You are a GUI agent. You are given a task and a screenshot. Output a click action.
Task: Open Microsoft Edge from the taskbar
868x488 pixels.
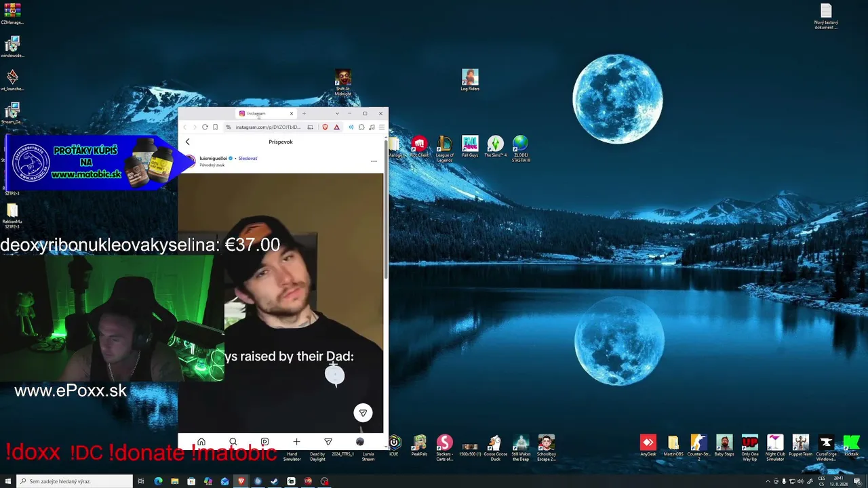[x=158, y=481]
